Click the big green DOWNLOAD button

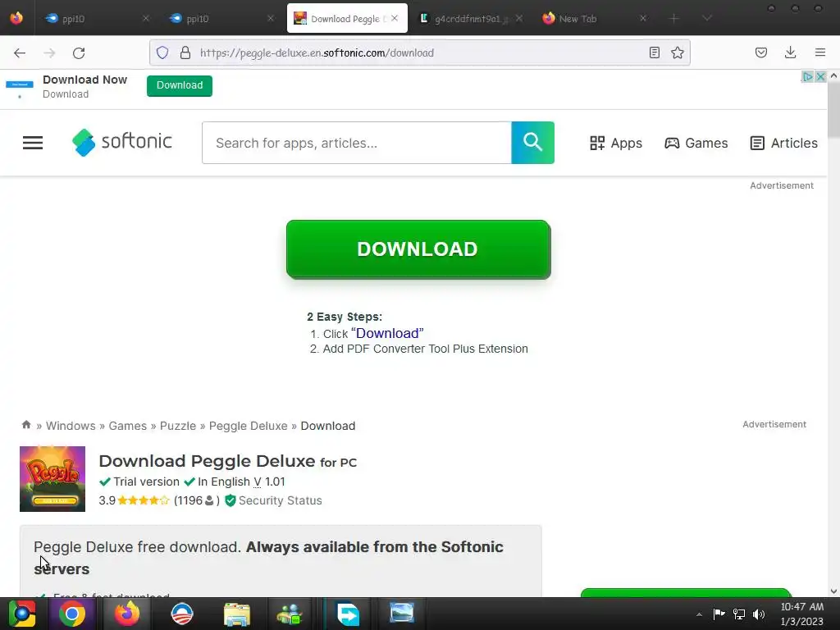click(418, 249)
